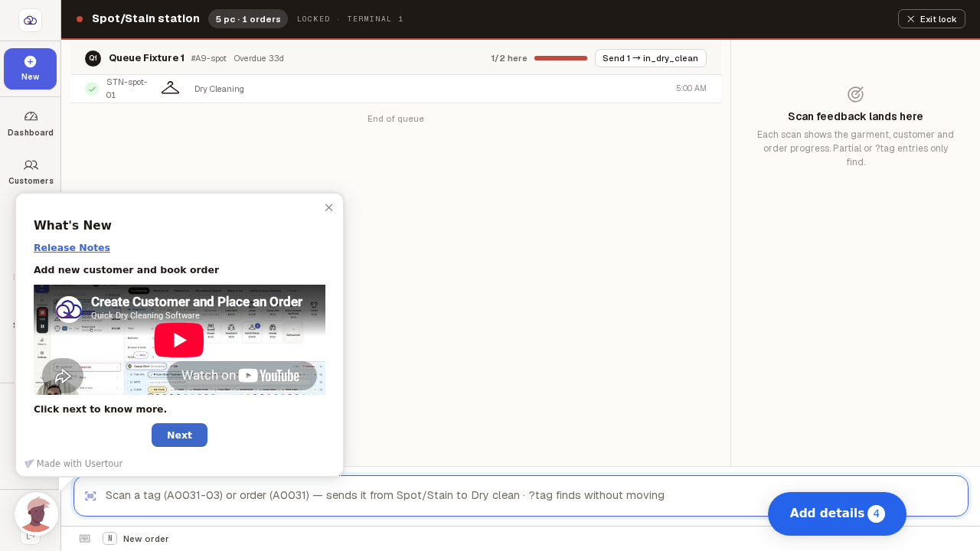This screenshot has height=551, width=980.
Task: Click the New button in the sidebar
Action: 30,69
